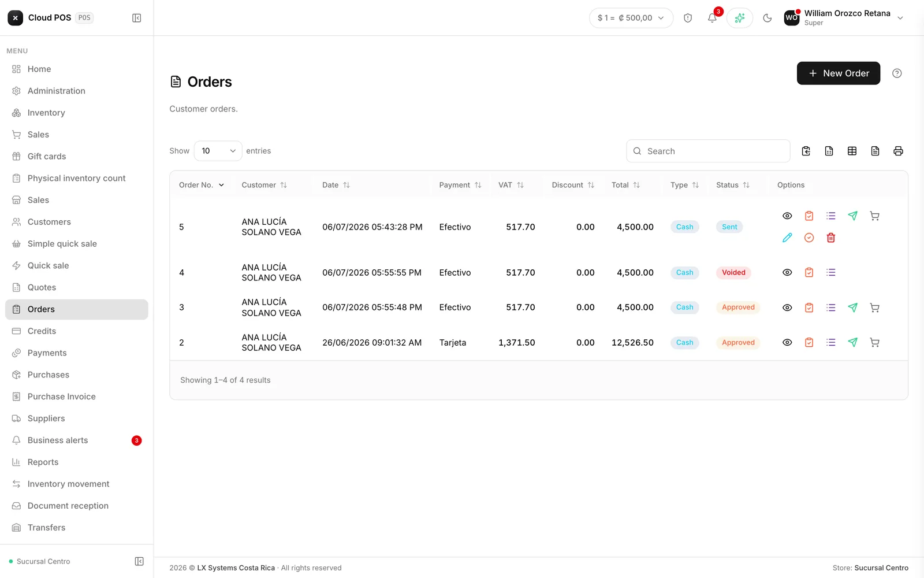
Task: Copy orders table clipboard icon
Action: click(x=806, y=151)
